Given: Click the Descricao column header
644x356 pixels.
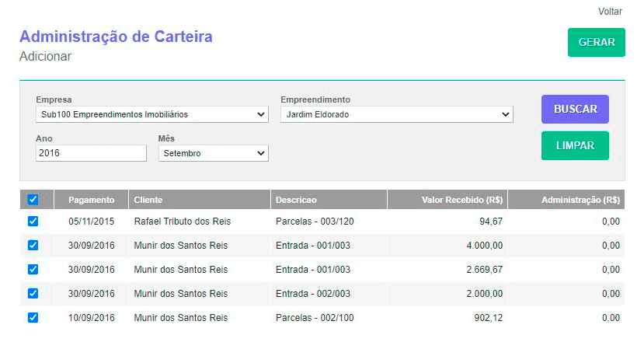Looking at the screenshot, I should [x=296, y=200].
